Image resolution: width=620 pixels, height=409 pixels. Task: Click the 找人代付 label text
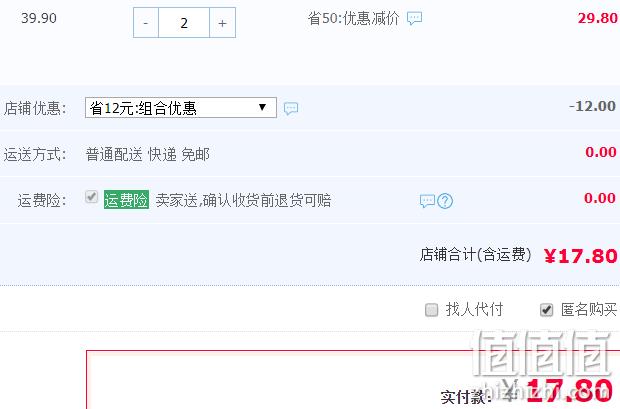click(474, 309)
